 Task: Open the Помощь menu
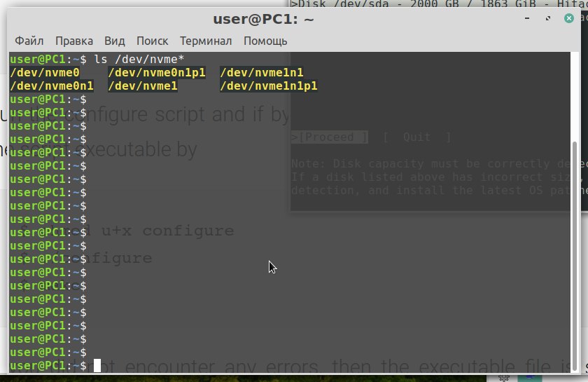pos(265,41)
